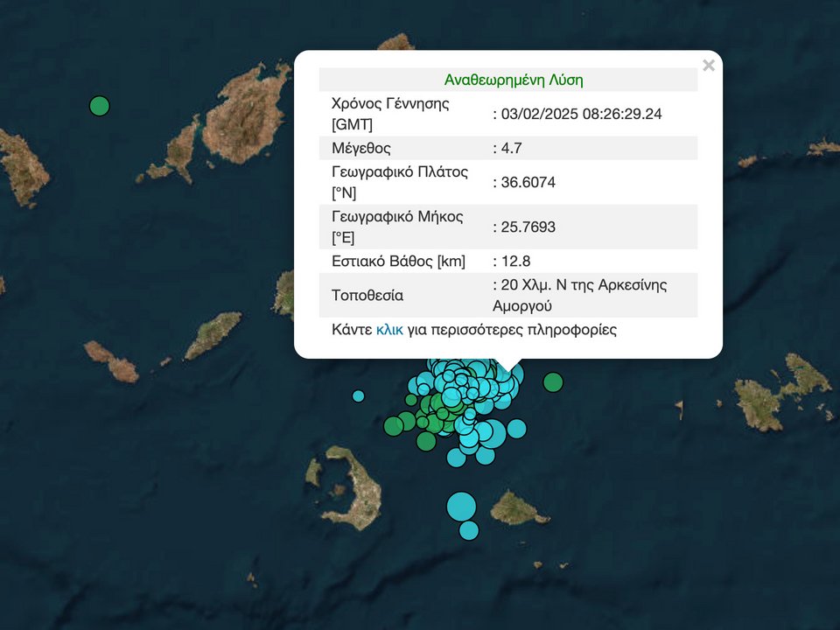
Task: Select the westernmost green marker of the cluster
Action: coord(394,426)
